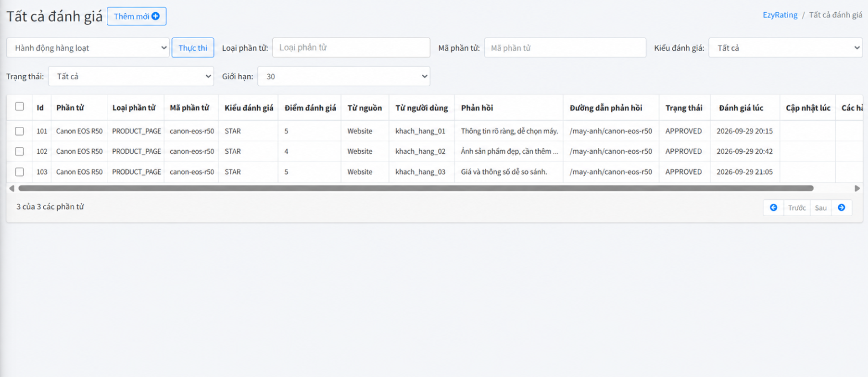The width and height of the screenshot is (868, 377).
Task: Check the checkbox for row 101
Action: pyautogui.click(x=20, y=131)
